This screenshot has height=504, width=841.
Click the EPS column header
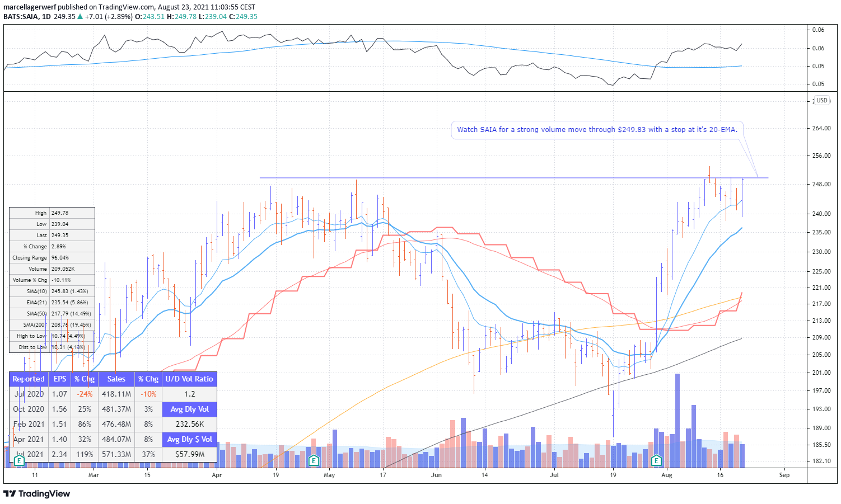(x=60, y=379)
